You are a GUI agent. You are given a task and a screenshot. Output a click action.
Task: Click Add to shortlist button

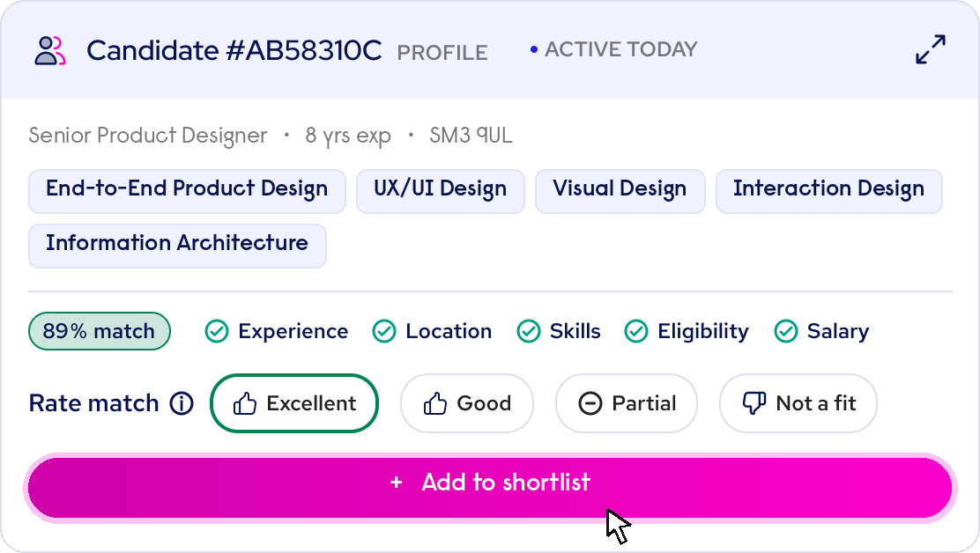pos(490,488)
